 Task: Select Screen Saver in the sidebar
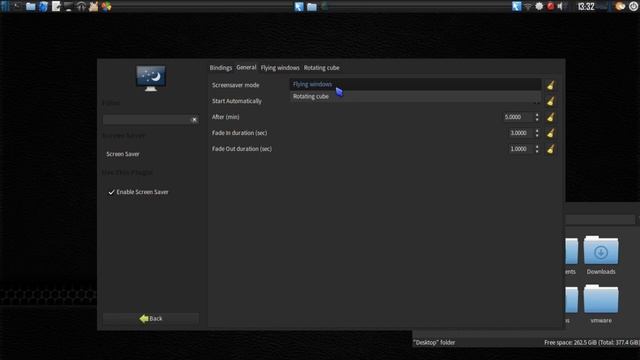123,154
